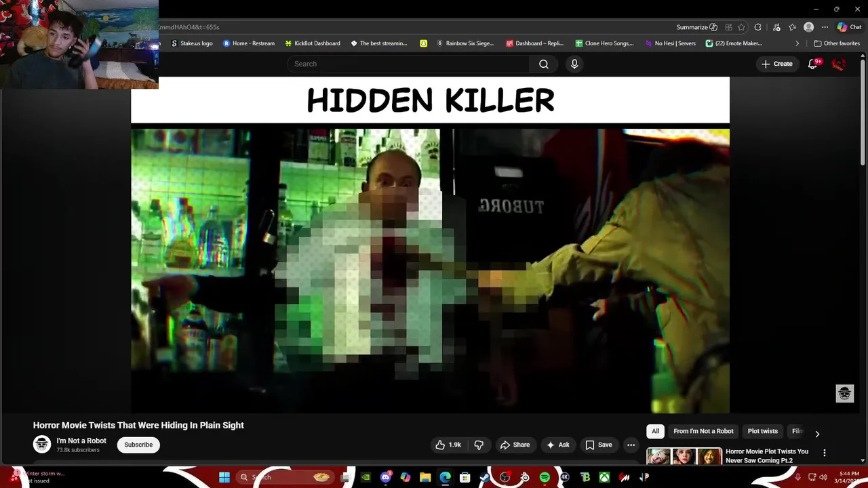This screenshot has height=488, width=868.
Task: Open Copilot Chat in browser
Action: click(849, 27)
